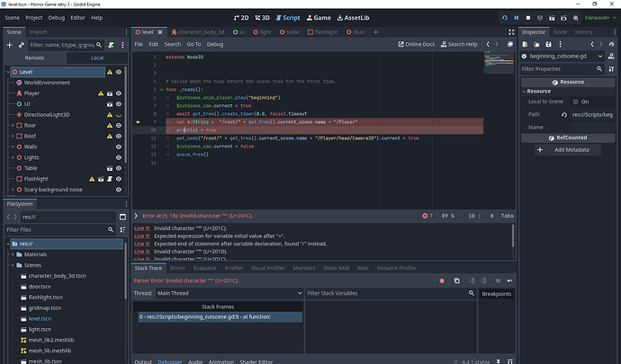Screen dimensions: 621x364
Task: Toggle FileSystem split mode icon
Action: (x=122, y=217)
